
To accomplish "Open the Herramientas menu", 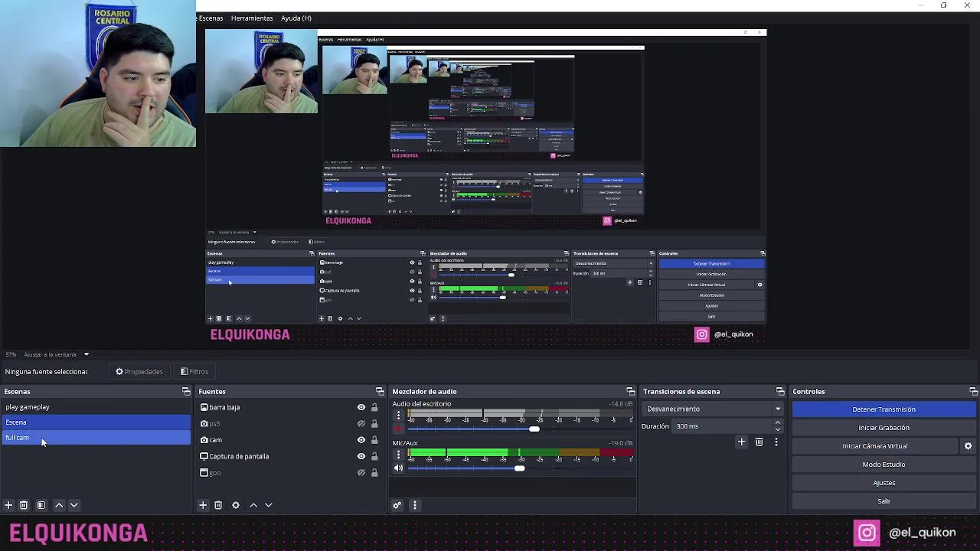I will [252, 18].
